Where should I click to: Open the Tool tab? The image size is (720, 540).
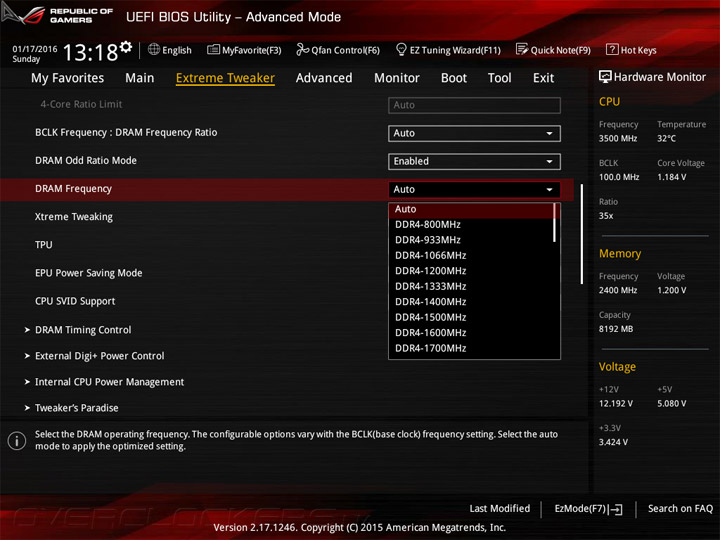[x=500, y=78]
